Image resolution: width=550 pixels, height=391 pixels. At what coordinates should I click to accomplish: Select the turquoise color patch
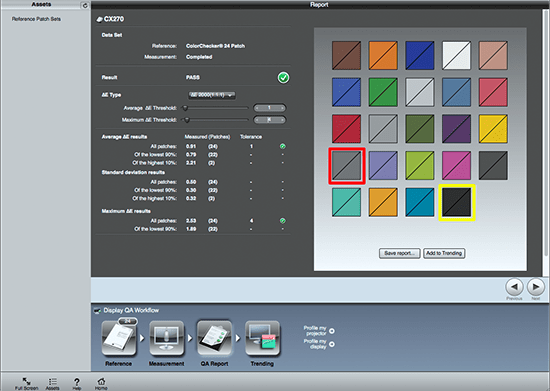[x=346, y=202]
